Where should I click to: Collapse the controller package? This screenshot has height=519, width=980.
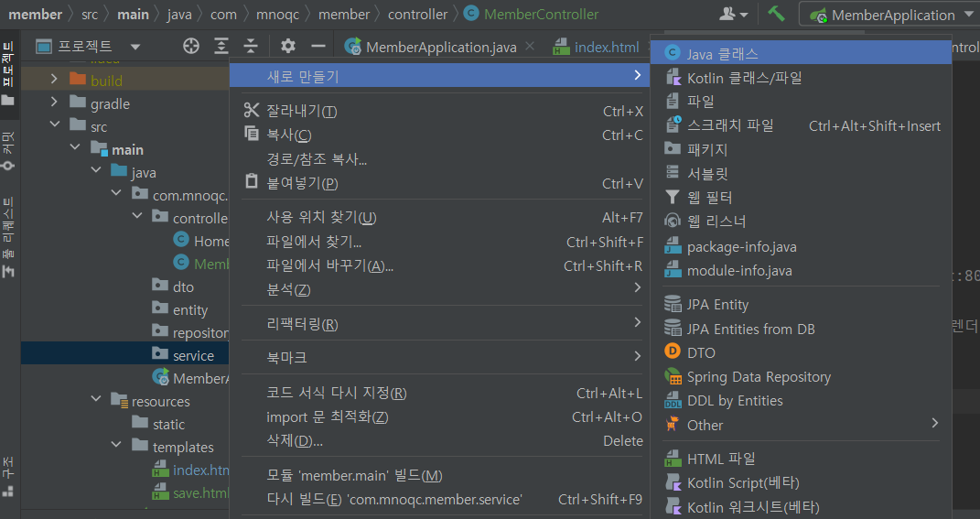[x=137, y=216]
